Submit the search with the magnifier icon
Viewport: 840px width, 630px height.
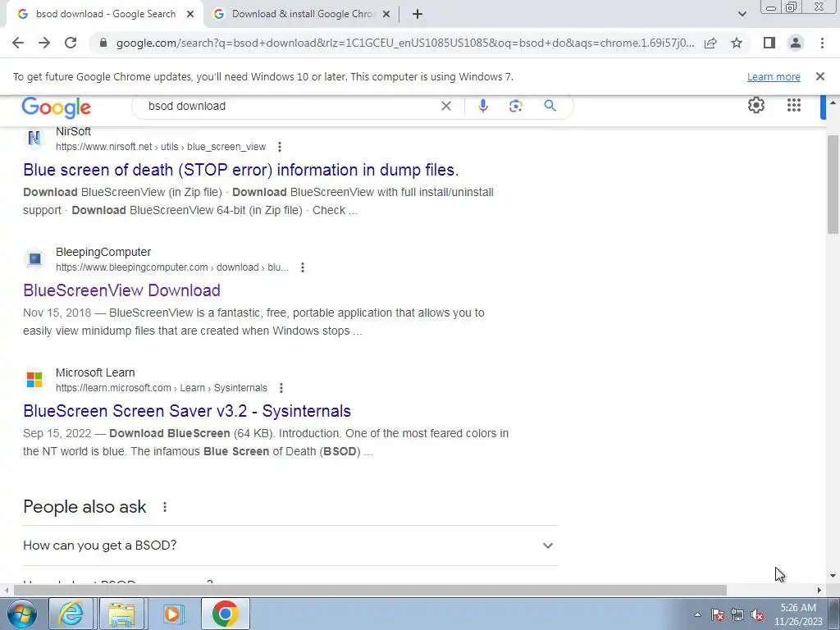click(550, 106)
